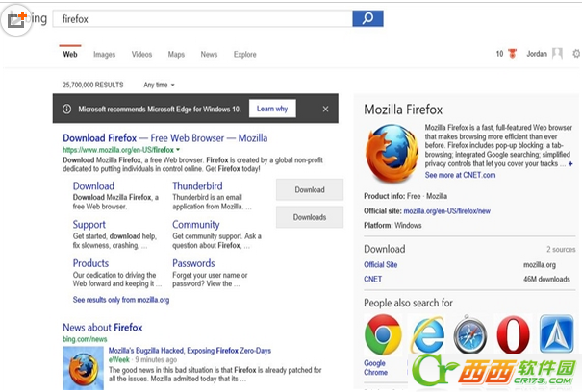Click the gray Download button
The height and width of the screenshot is (392, 582).
pos(310,189)
